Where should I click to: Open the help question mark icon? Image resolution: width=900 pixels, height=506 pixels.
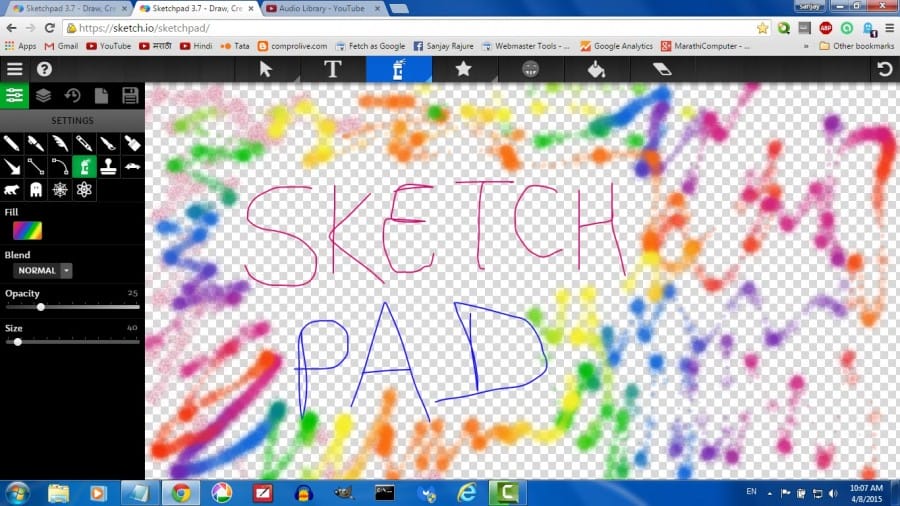44,69
